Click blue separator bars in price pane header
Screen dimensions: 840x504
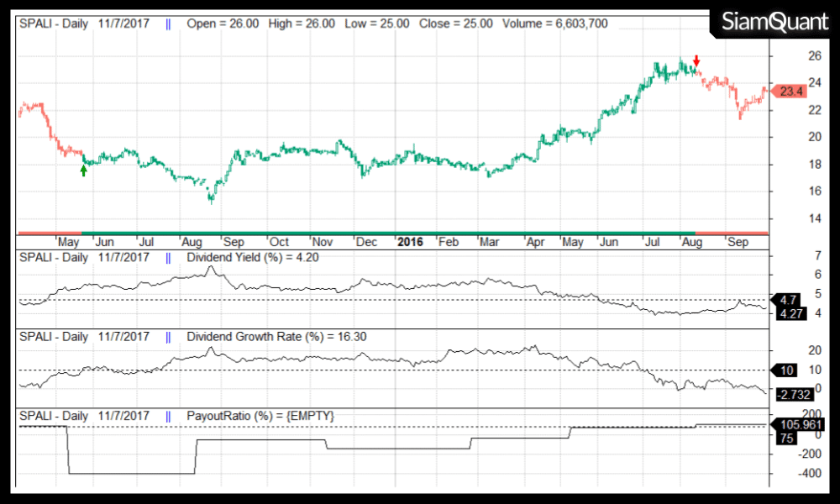click(x=168, y=24)
